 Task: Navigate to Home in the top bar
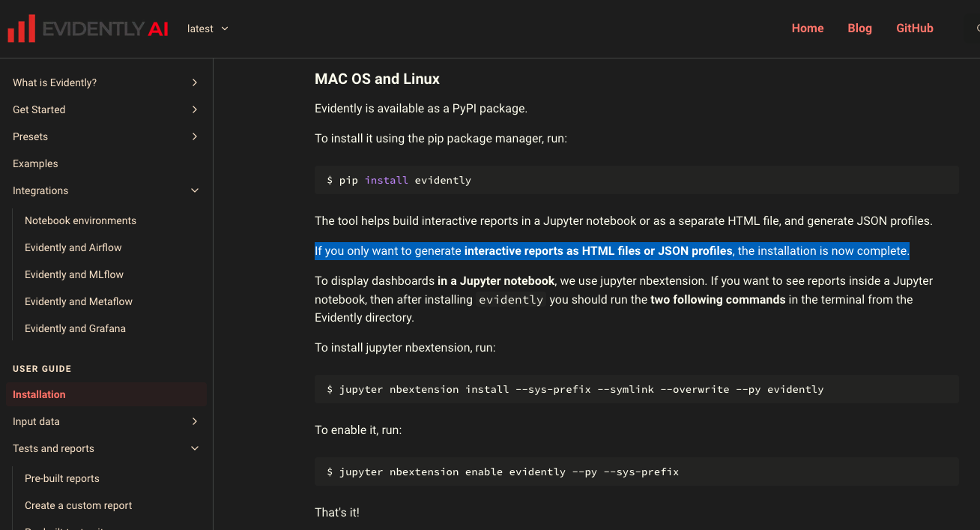[x=807, y=28]
